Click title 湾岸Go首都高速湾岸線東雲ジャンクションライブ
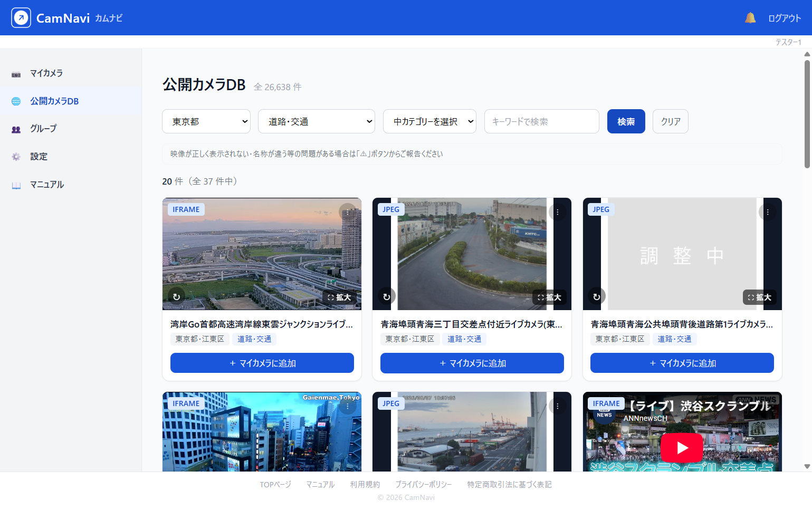This screenshot has height=510, width=812. [x=262, y=324]
